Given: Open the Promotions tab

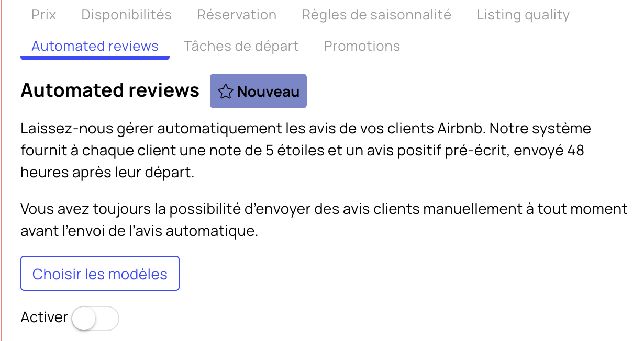Looking at the screenshot, I should click(362, 46).
